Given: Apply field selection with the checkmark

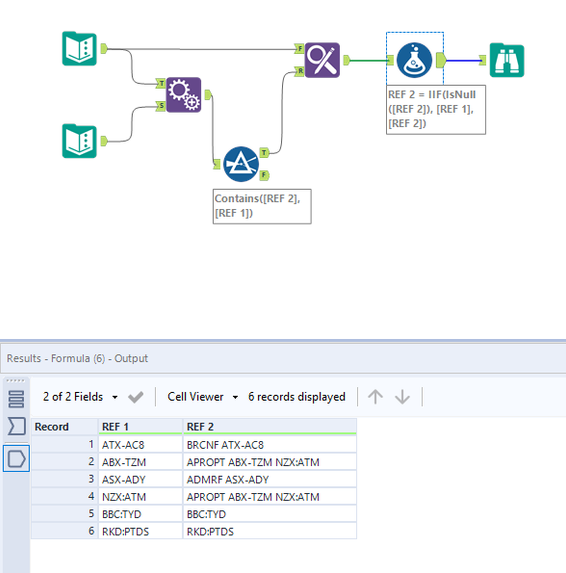Looking at the screenshot, I should point(136,397).
